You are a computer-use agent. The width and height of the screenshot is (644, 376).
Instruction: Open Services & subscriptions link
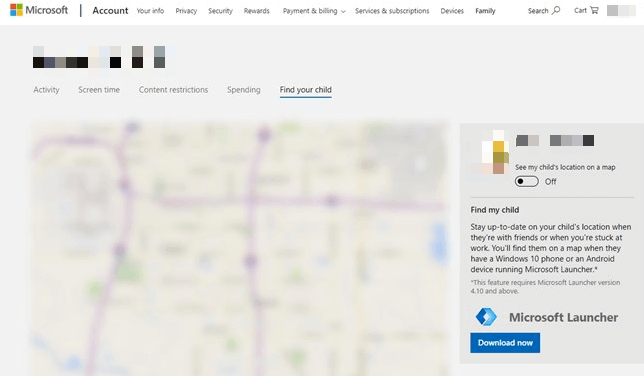[392, 11]
